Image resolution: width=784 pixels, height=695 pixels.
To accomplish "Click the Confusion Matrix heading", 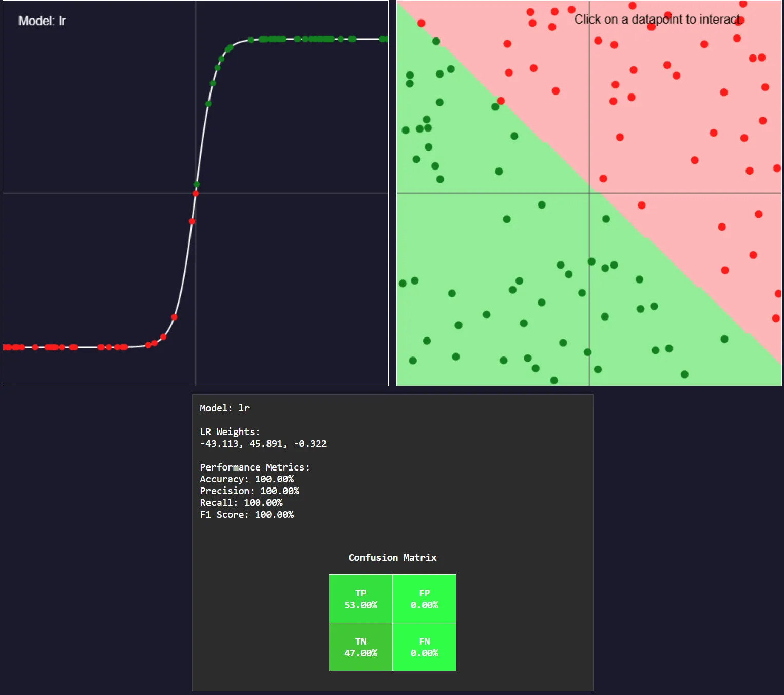I will click(x=392, y=557).
